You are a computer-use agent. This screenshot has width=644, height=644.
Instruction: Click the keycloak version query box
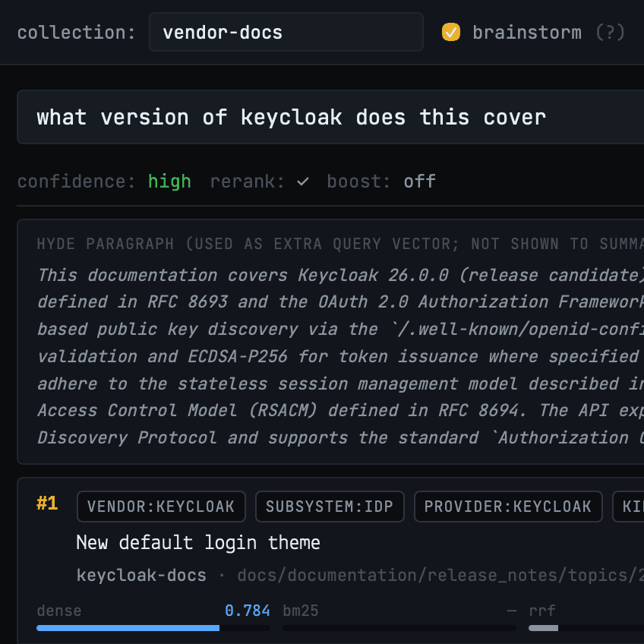click(330, 117)
